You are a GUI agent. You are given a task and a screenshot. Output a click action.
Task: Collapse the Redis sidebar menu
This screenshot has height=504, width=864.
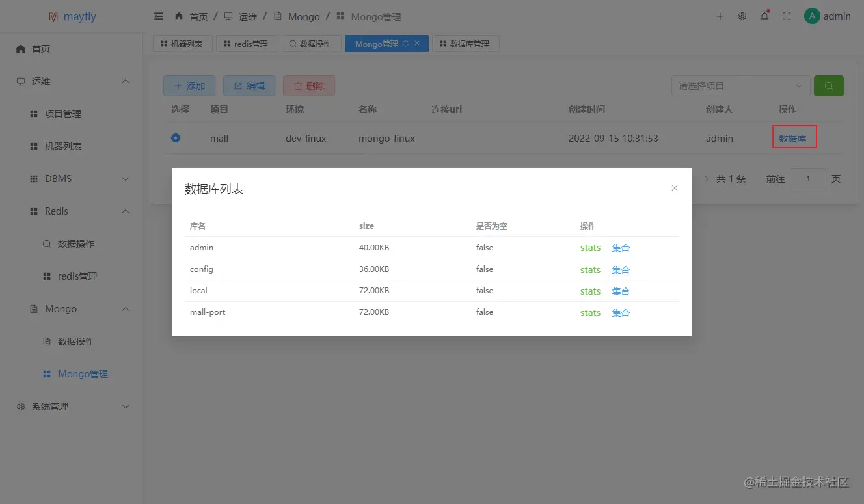[72, 211]
